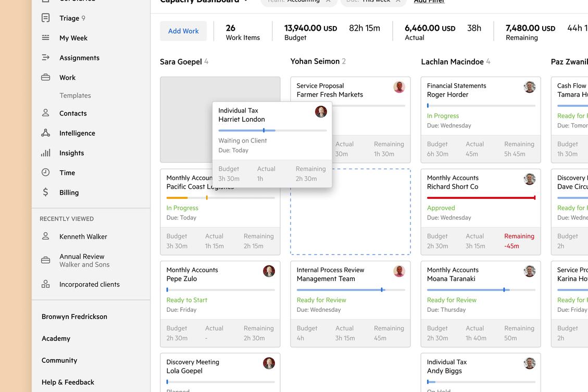
Task: Click assignee avatar on Moana Taranaki card
Action: point(530,271)
